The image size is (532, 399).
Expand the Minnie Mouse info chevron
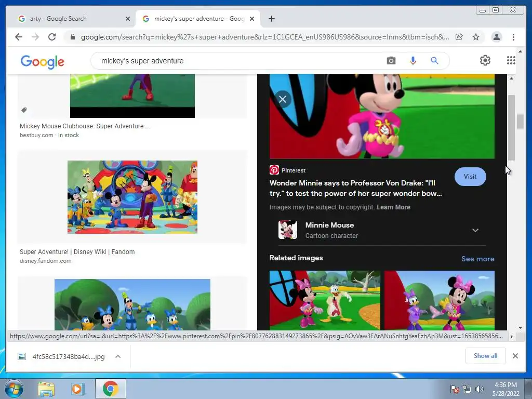point(475,230)
